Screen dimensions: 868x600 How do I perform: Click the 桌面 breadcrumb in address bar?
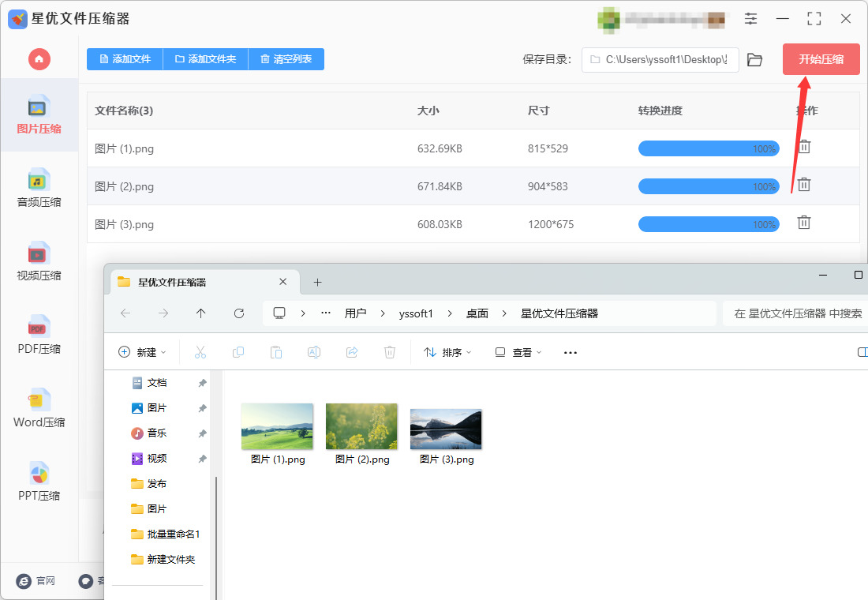pos(477,313)
